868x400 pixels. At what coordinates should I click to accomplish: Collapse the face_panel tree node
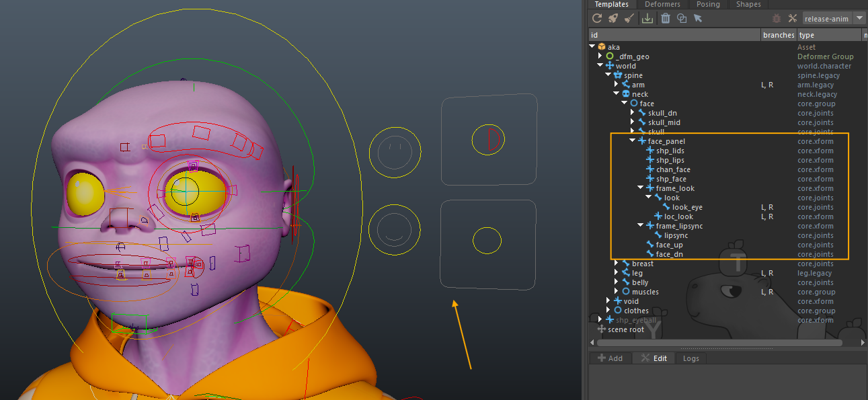(633, 141)
